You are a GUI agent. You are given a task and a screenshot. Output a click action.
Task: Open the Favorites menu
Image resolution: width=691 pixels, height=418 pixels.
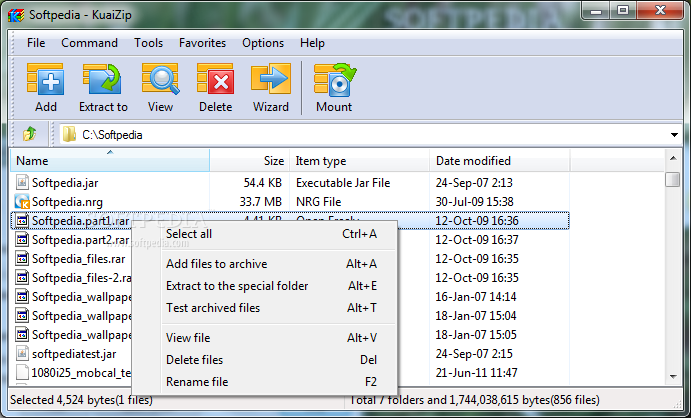202,43
